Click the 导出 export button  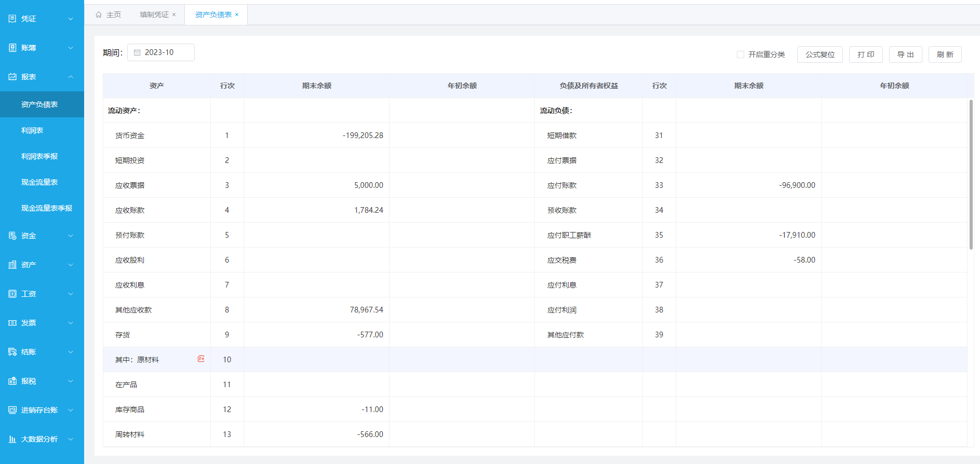click(x=906, y=54)
